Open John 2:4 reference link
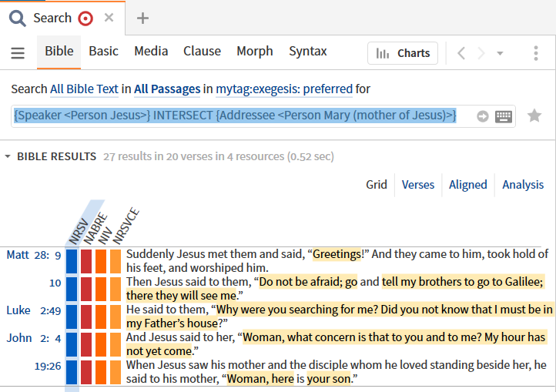Image resolution: width=556 pixels, height=392 pixels. 34,338
